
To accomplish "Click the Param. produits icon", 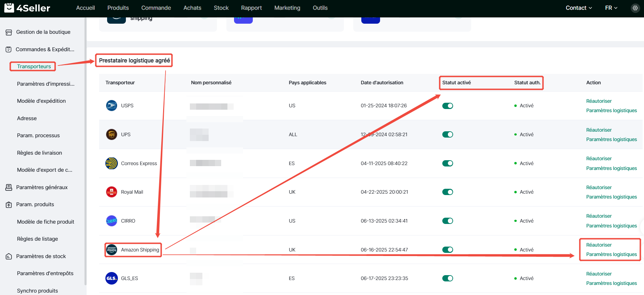I will (x=9, y=205).
